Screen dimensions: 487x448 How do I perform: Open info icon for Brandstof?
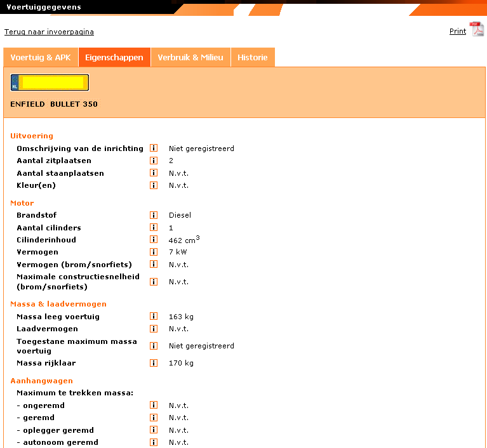coord(154,215)
